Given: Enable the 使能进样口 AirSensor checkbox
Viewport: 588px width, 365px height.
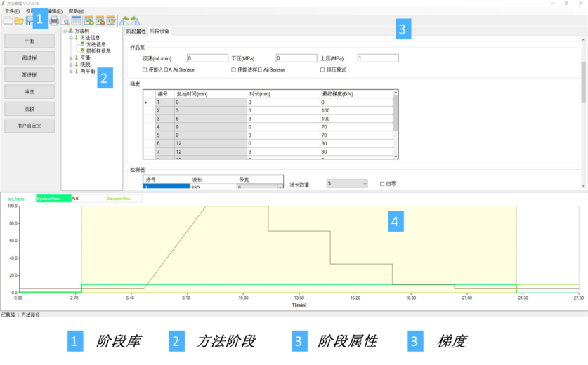Looking at the screenshot, I should click(x=234, y=70).
